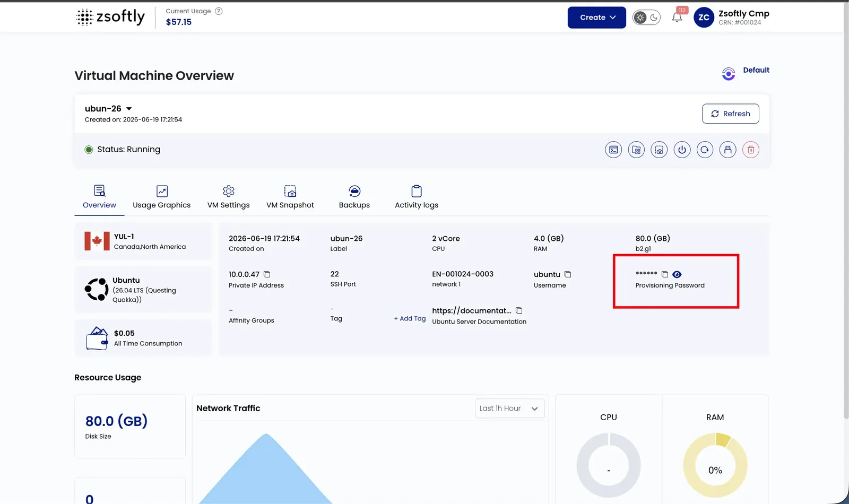Image resolution: width=849 pixels, height=504 pixels.
Task: Copy the ubuntu username
Action: pos(568,274)
